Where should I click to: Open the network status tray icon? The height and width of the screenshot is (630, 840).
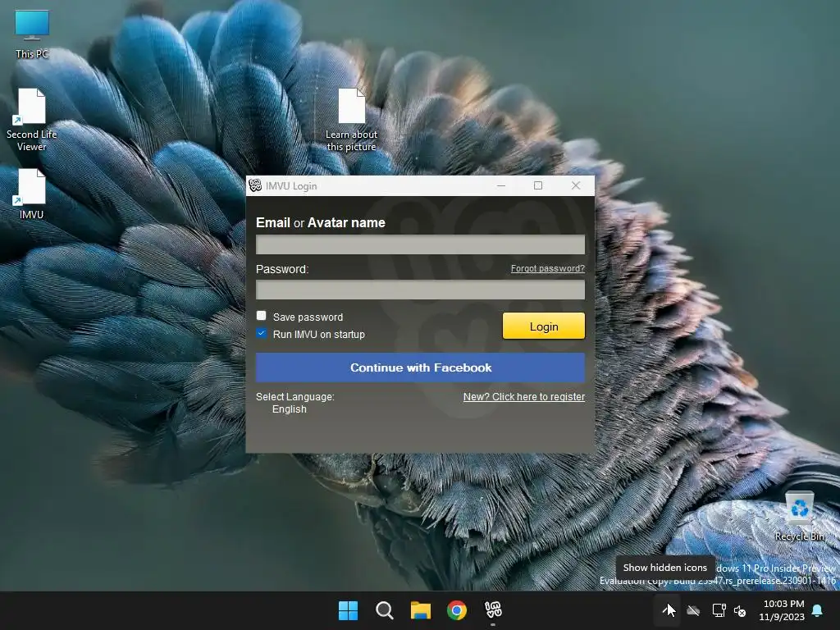pos(719,610)
